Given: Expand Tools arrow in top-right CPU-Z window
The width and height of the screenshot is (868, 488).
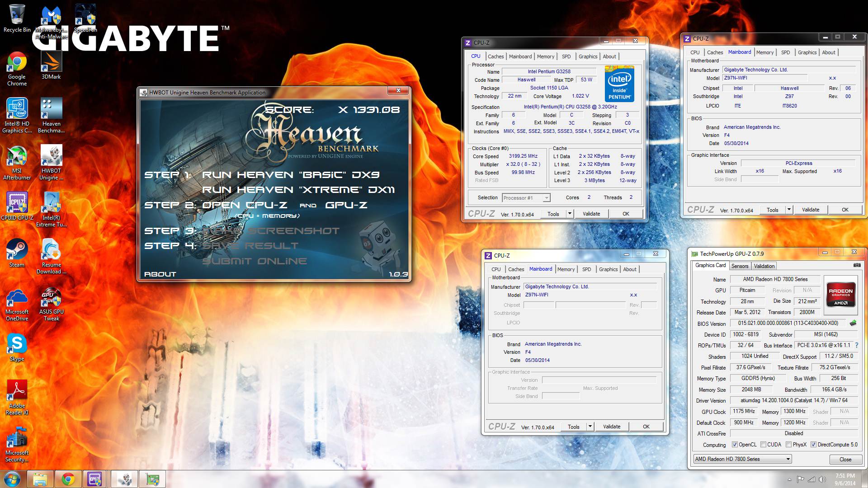Looking at the screenshot, I should click(789, 210).
